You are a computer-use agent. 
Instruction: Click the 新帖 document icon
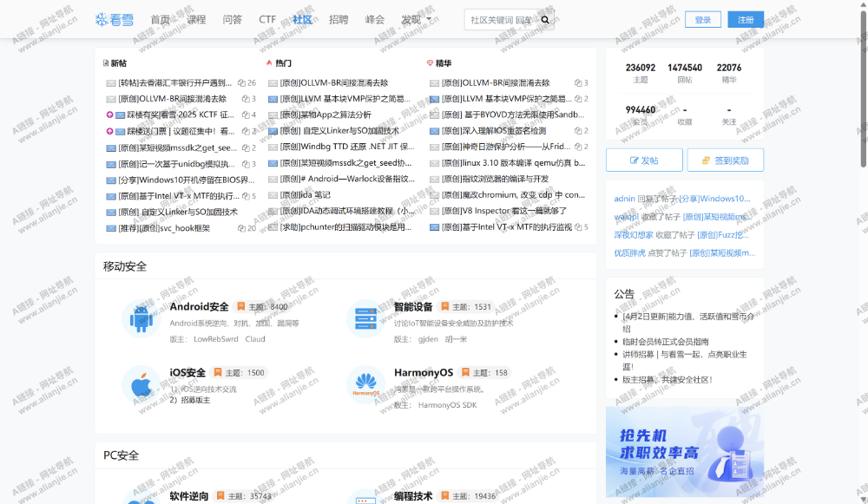(x=106, y=63)
